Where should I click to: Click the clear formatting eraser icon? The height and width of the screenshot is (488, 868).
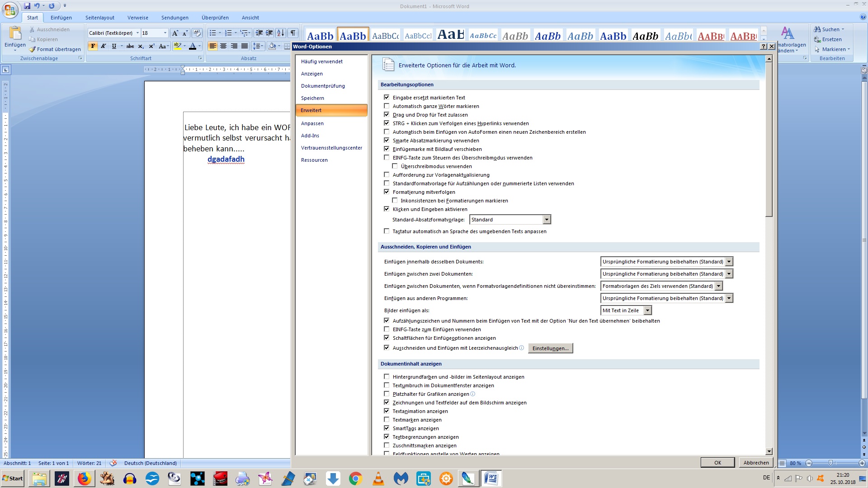coord(197,33)
